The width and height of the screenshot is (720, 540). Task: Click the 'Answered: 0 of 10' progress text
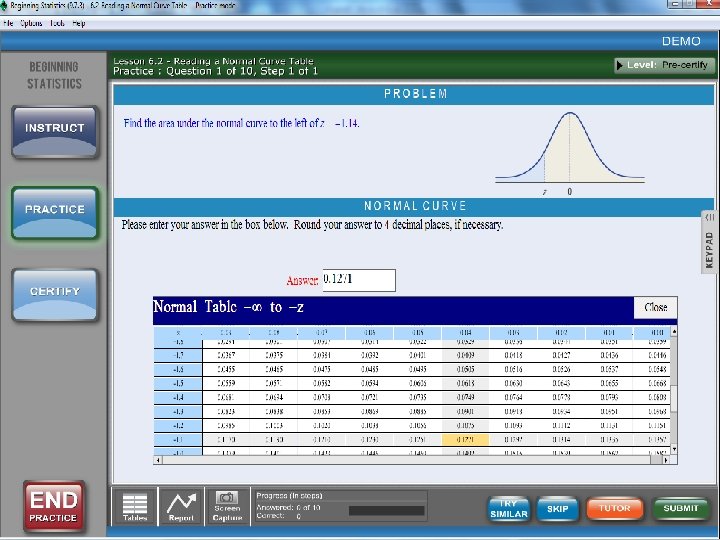tap(288, 508)
